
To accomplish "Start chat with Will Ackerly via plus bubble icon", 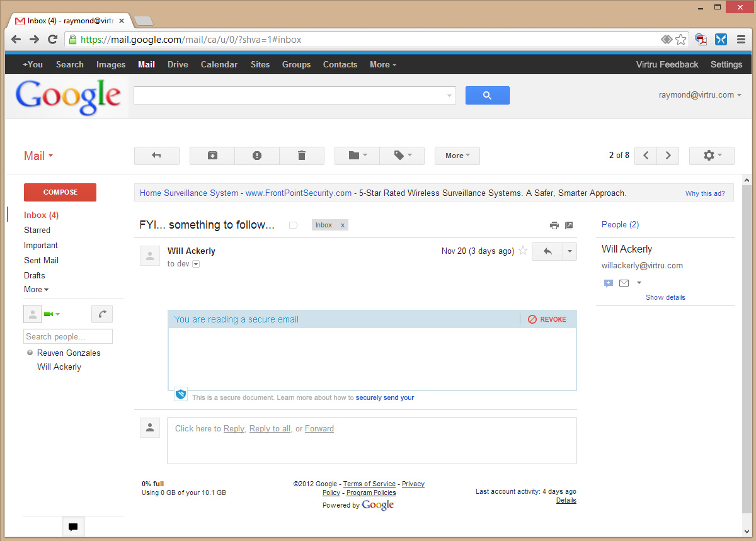I will (609, 283).
